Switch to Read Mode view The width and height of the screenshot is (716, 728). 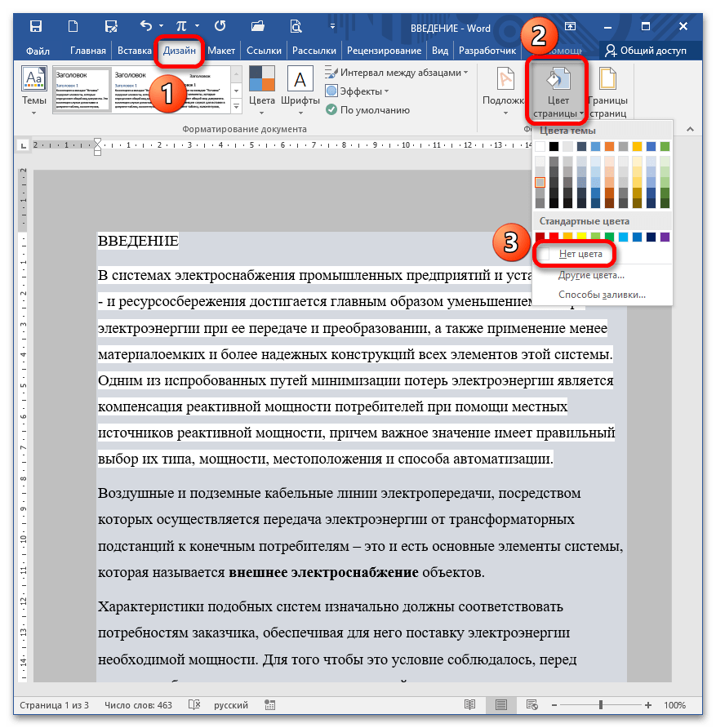pyautogui.click(x=469, y=705)
